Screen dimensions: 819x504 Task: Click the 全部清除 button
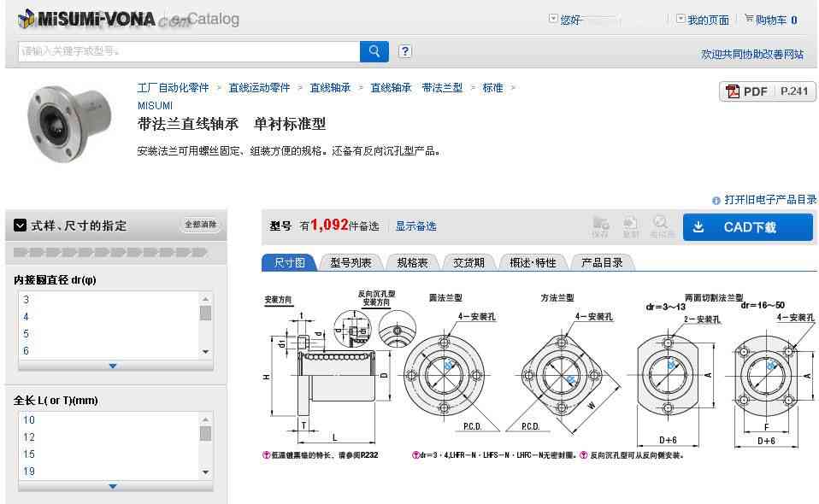tap(201, 225)
